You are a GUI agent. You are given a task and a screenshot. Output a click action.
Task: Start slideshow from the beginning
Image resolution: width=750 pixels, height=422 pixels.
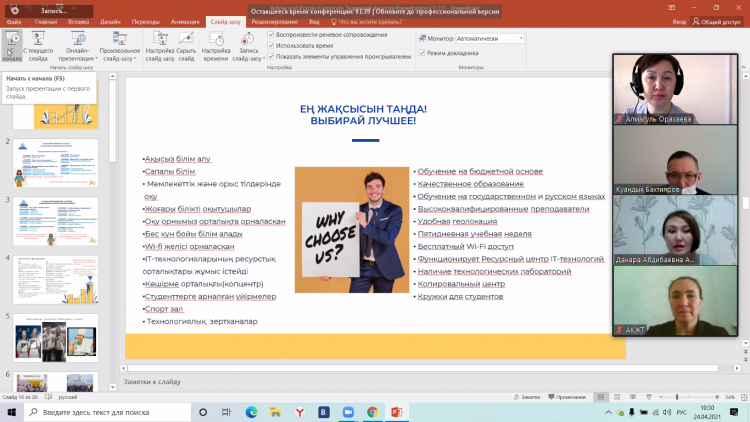coord(12,44)
